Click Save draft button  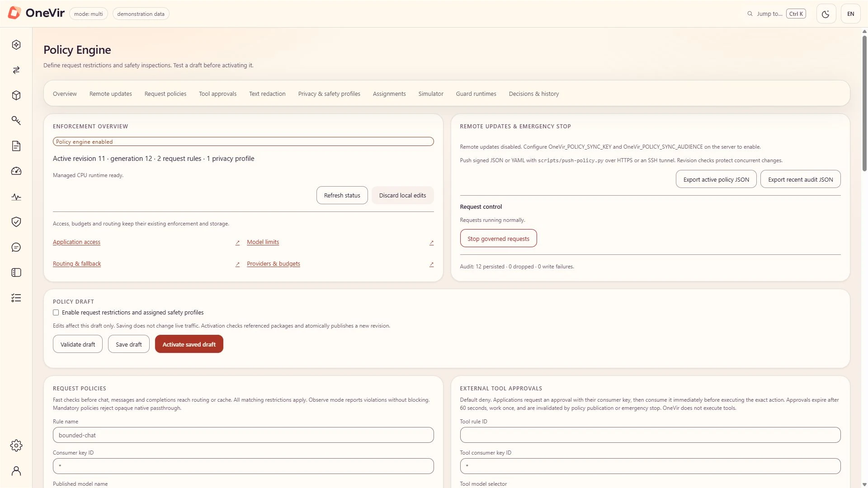[x=129, y=344]
